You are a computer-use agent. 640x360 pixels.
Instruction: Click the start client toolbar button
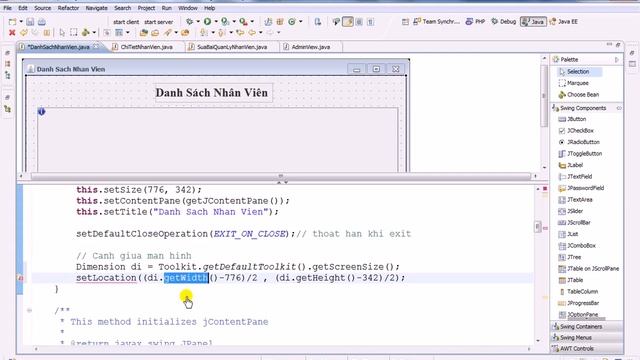point(126,22)
